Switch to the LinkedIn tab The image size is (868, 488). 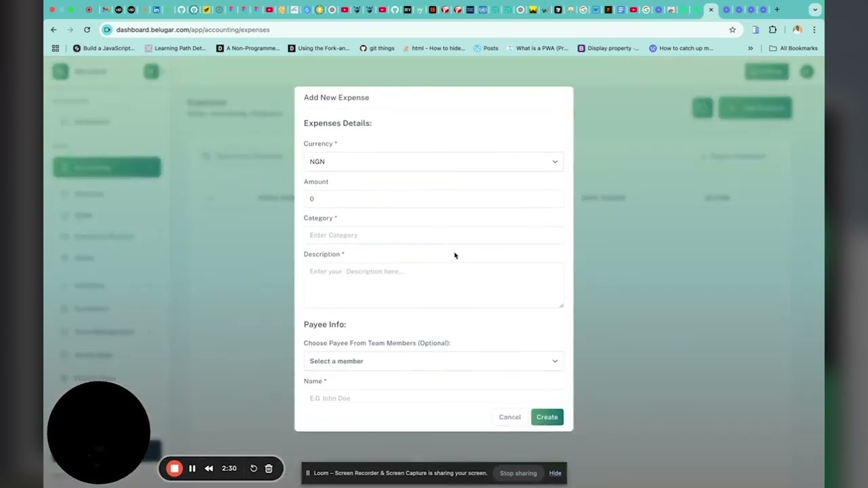[157, 9]
